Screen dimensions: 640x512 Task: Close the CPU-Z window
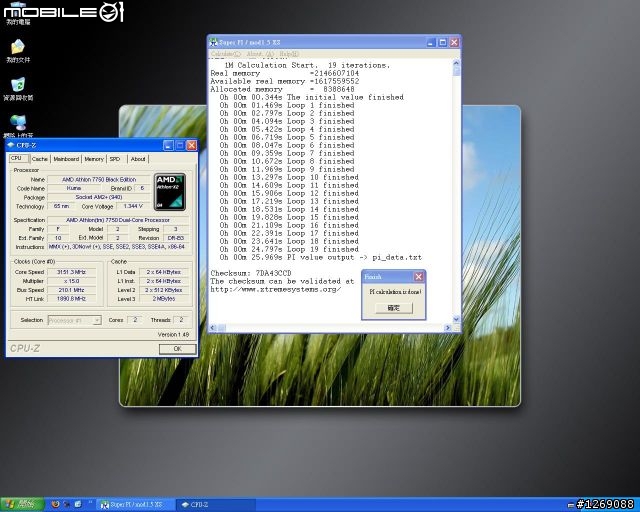(191, 145)
